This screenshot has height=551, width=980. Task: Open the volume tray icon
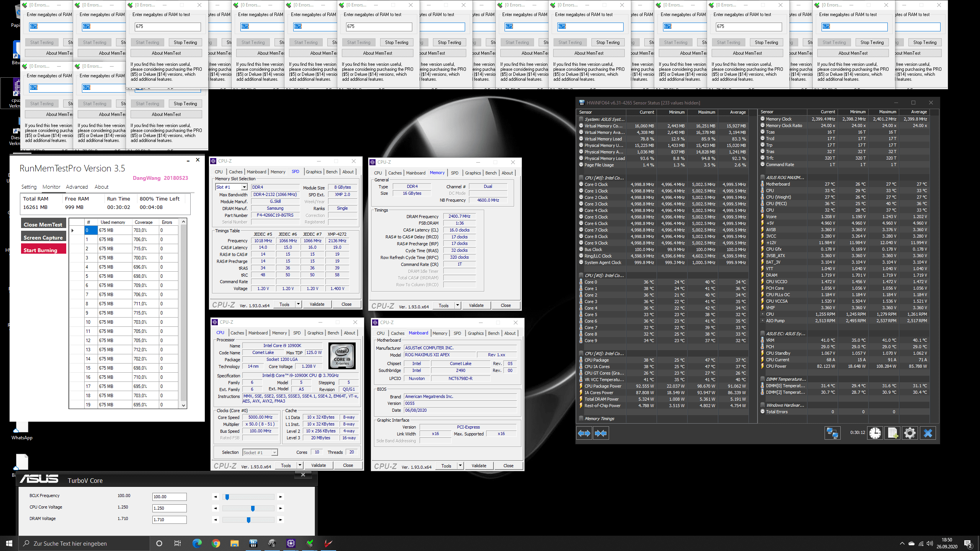[x=930, y=543]
